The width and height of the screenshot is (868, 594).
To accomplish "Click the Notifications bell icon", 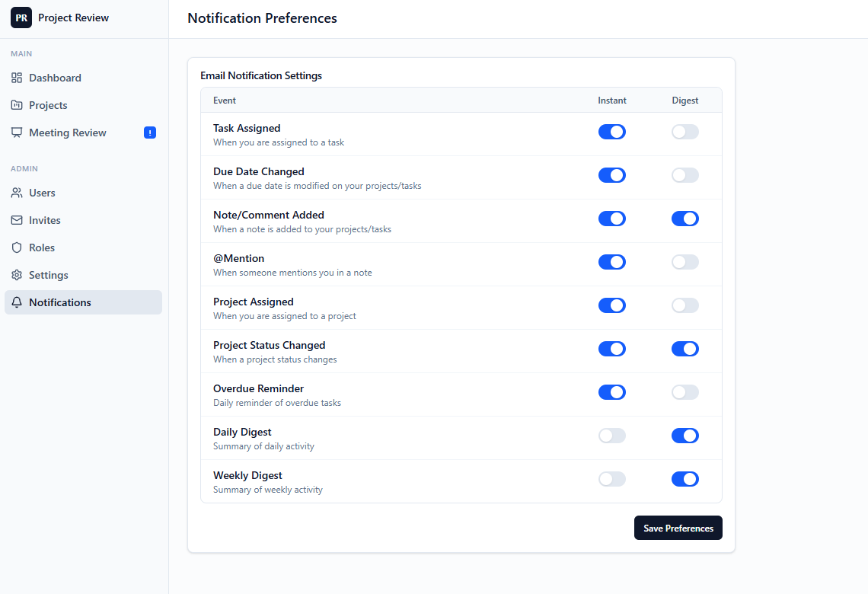I will point(17,302).
